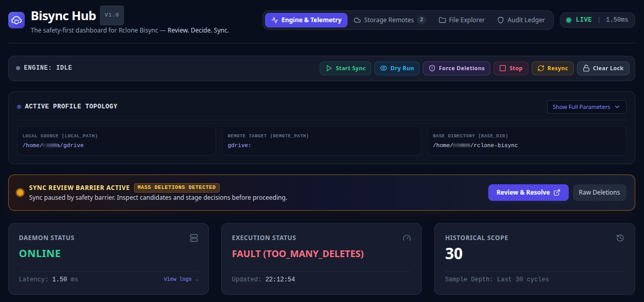Click the Force Deletions button
The height and width of the screenshot is (302, 644).
(x=456, y=68)
